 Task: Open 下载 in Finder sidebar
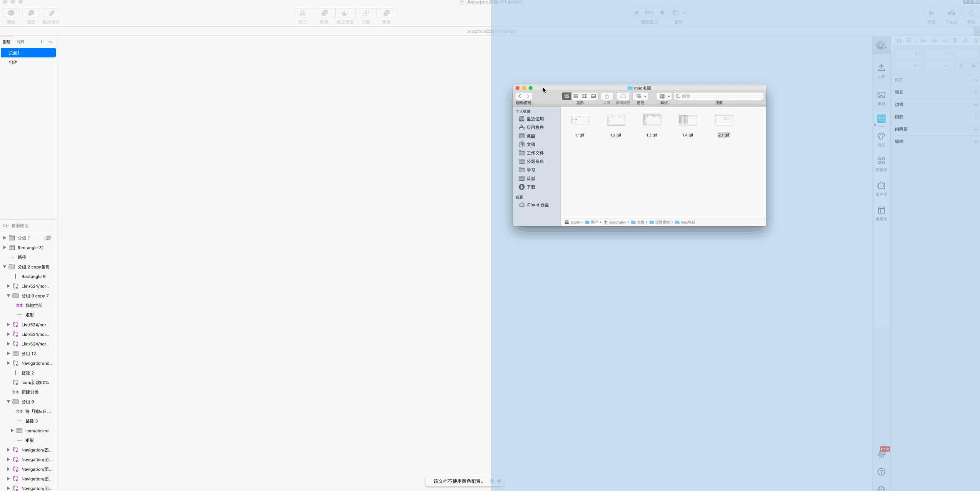click(531, 187)
